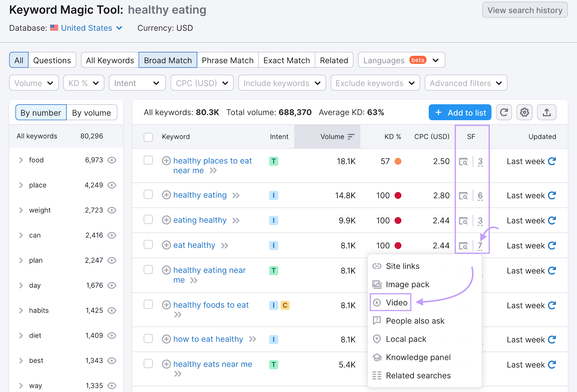Toggle the eye icon next to food group
The height and width of the screenshot is (392, 577).
point(112,160)
